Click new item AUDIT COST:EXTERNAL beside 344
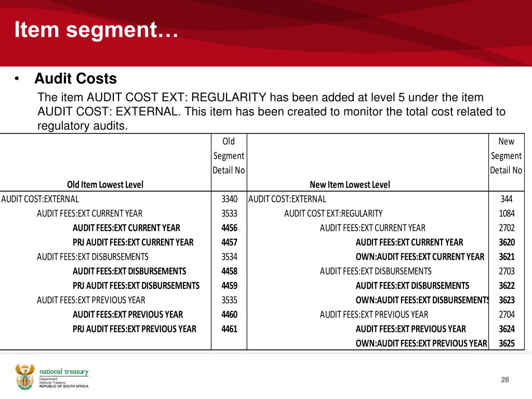This screenshot has width=532, height=399. (x=287, y=199)
